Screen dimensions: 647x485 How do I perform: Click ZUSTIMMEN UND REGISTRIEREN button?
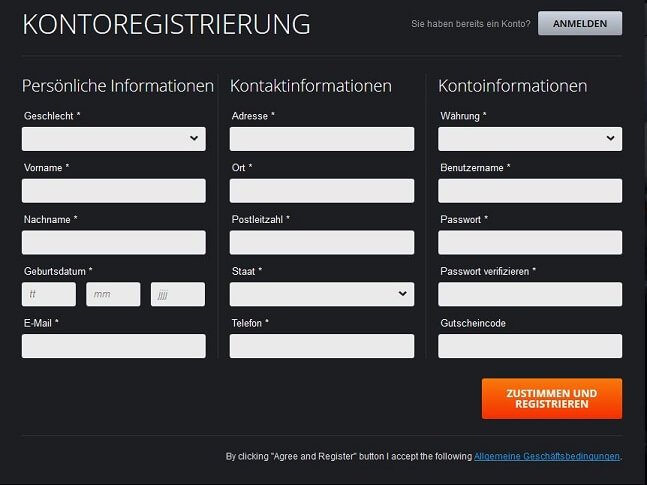coord(552,399)
